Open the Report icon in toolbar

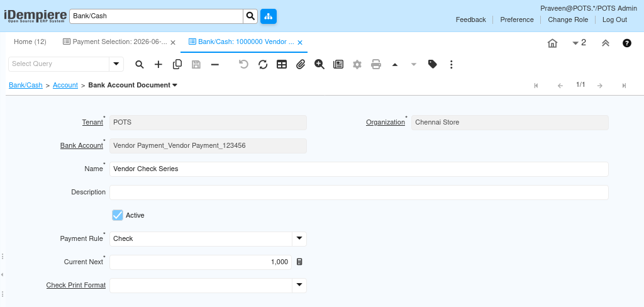338,64
